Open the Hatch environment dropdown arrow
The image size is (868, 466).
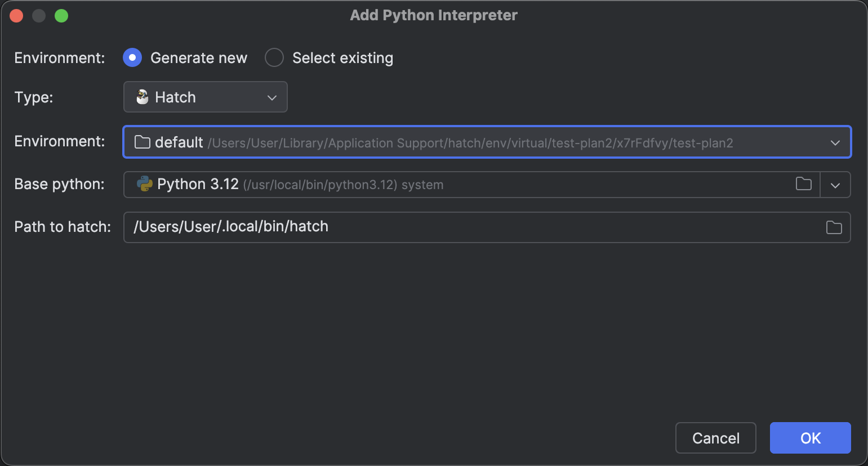pyautogui.click(x=835, y=143)
